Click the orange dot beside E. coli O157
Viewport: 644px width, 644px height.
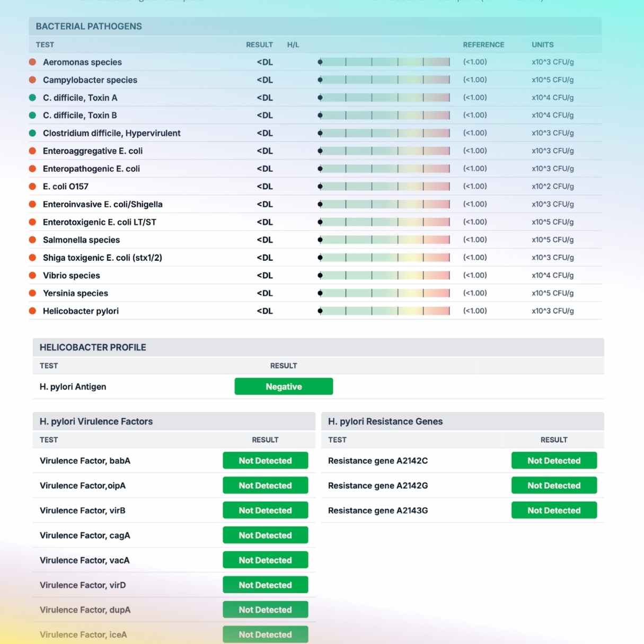coord(32,187)
